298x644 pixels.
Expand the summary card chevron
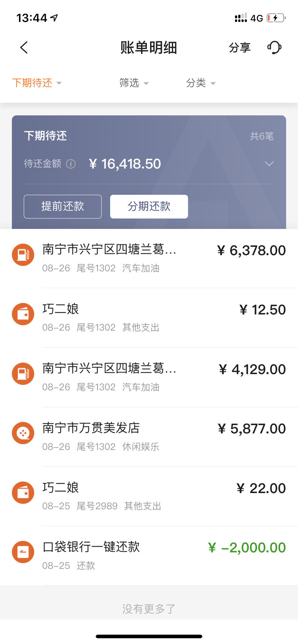269,164
